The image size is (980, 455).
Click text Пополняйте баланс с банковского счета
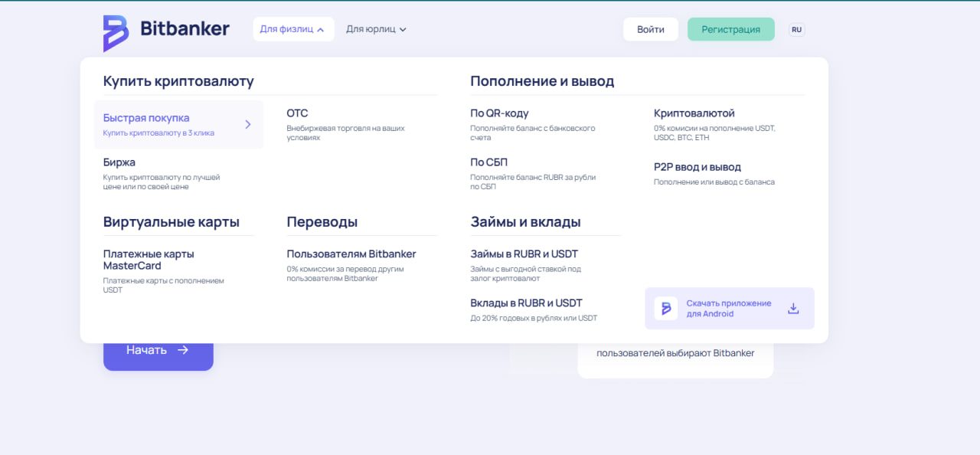coord(532,133)
